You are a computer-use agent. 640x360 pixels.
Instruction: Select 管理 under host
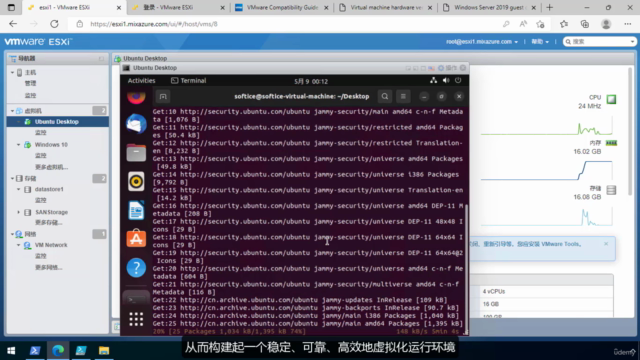coord(30,83)
